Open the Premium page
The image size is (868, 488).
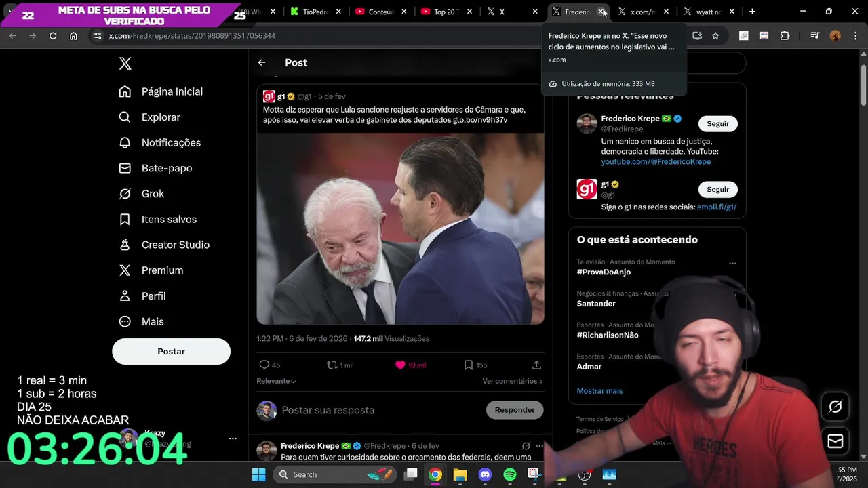point(151,270)
